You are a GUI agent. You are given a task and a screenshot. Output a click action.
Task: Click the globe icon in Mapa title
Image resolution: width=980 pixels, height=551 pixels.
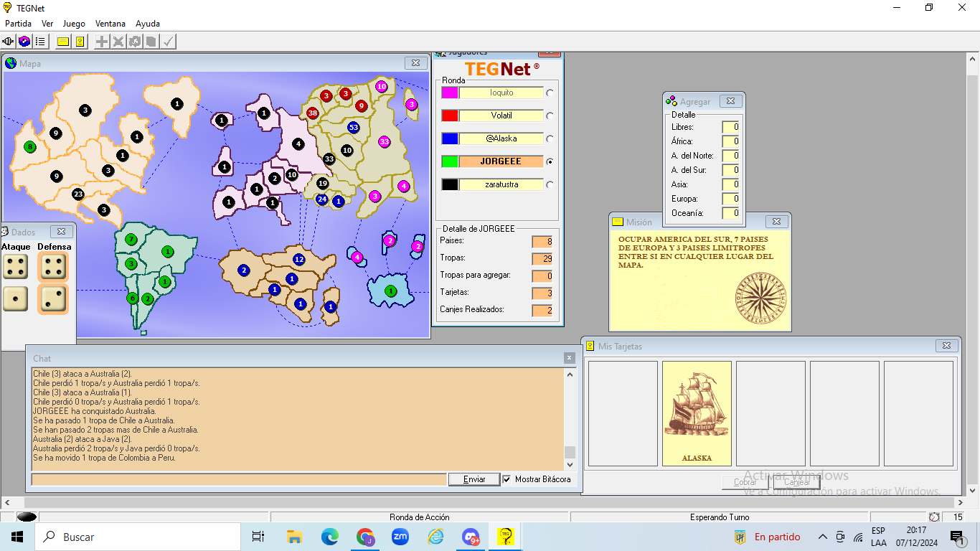[11, 63]
